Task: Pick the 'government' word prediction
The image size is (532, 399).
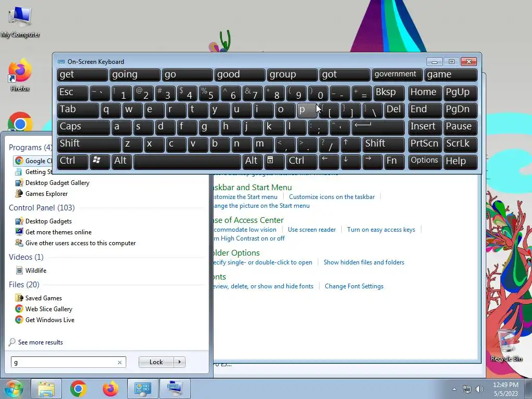Action: tap(397, 75)
